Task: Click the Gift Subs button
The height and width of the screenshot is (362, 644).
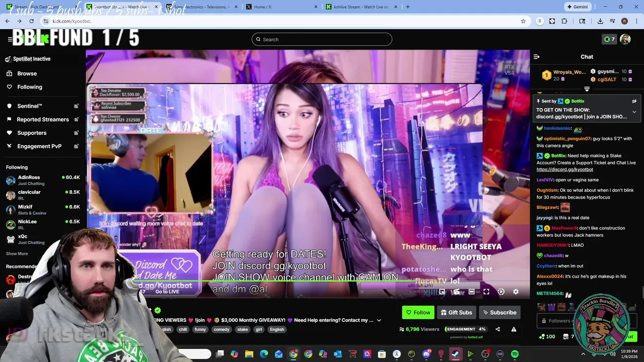Action: [456, 312]
